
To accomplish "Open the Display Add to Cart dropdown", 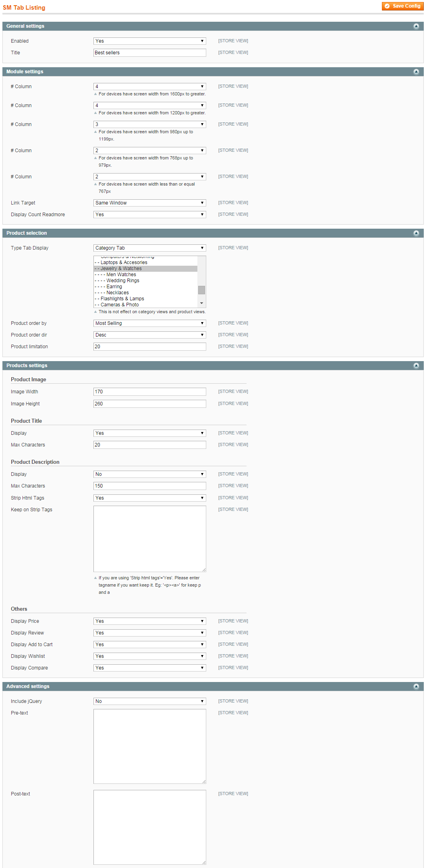I will 150,645.
